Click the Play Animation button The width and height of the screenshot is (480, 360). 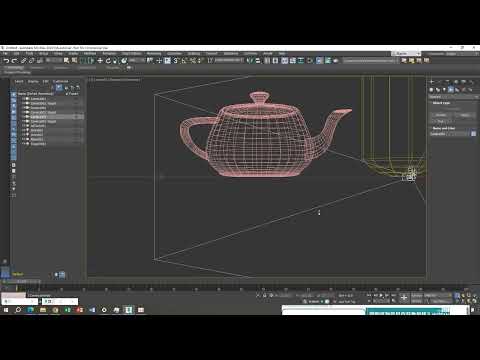coord(381,295)
